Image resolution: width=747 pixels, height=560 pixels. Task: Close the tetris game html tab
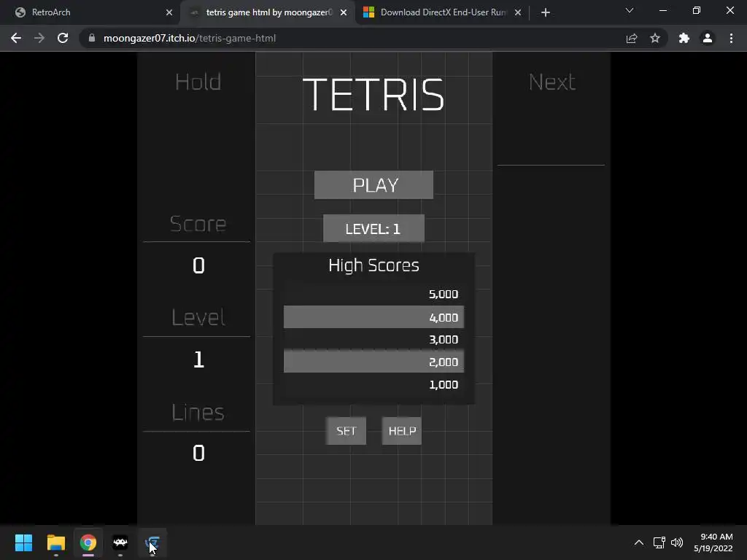pos(344,12)
